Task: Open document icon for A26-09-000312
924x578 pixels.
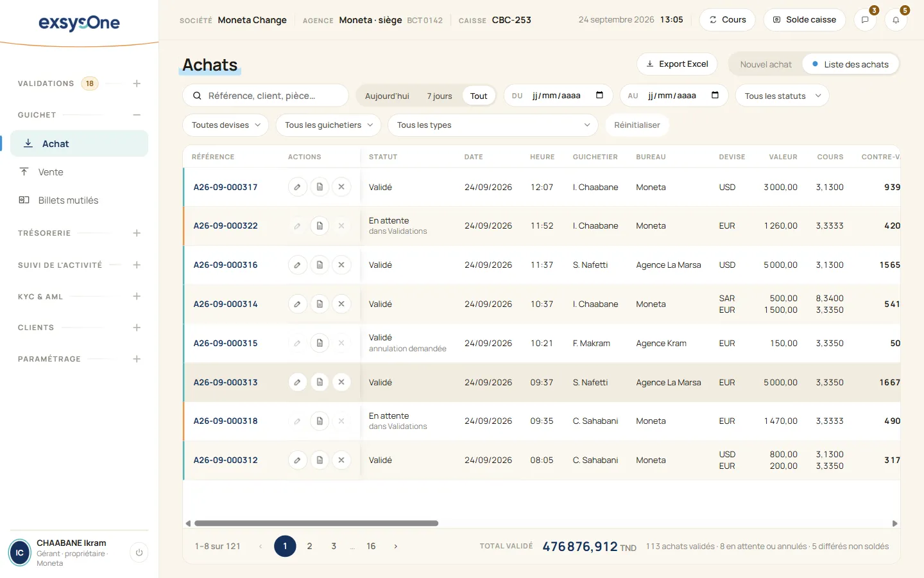Action: 320,460
